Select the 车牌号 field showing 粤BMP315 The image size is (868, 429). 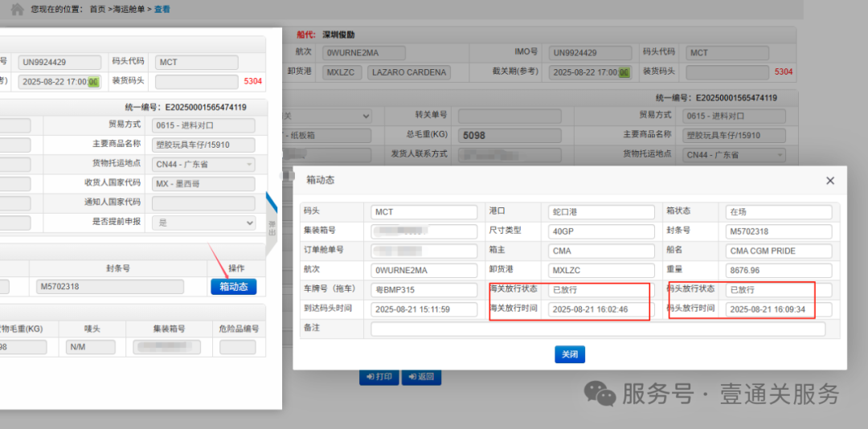pyautogui.click(x=424, y=289)
